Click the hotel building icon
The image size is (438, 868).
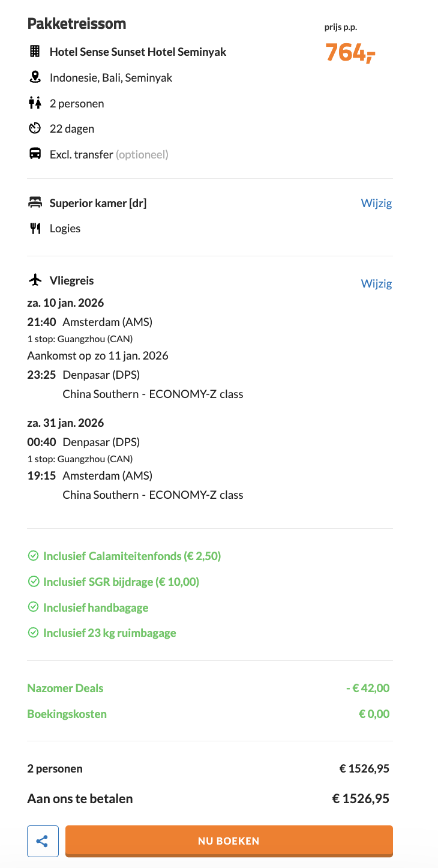pos(34,52)
